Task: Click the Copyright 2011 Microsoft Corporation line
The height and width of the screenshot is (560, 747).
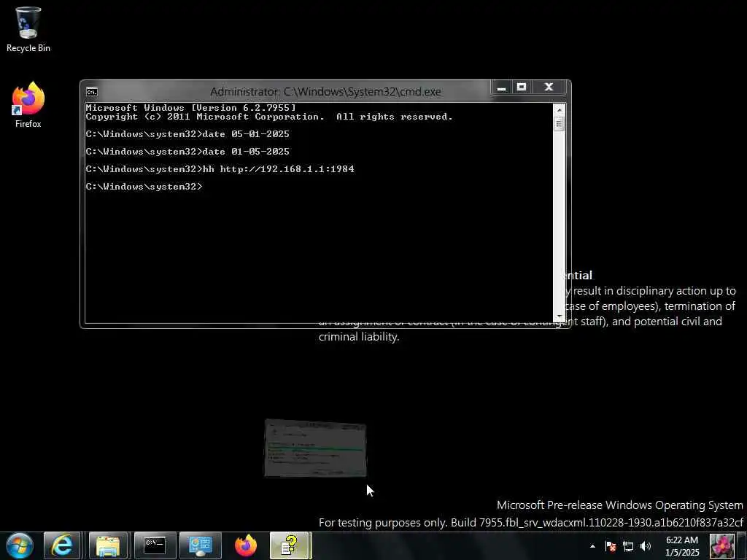Action: click(269, 117)
